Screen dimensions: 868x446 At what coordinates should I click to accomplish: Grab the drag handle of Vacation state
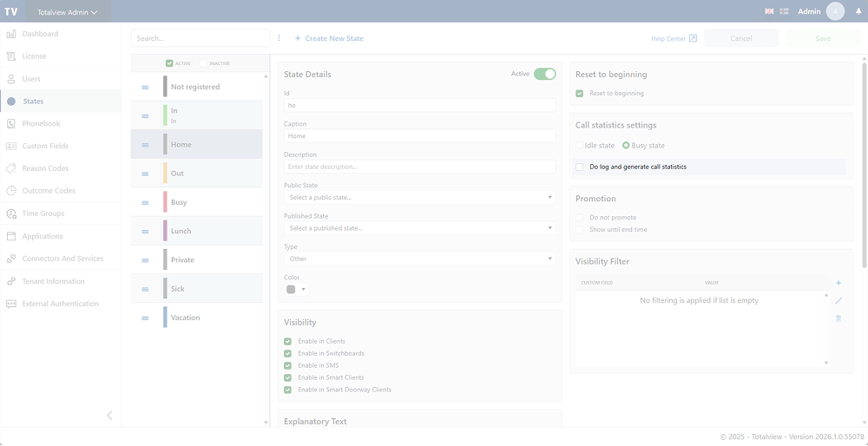click(x=145, y=318)
